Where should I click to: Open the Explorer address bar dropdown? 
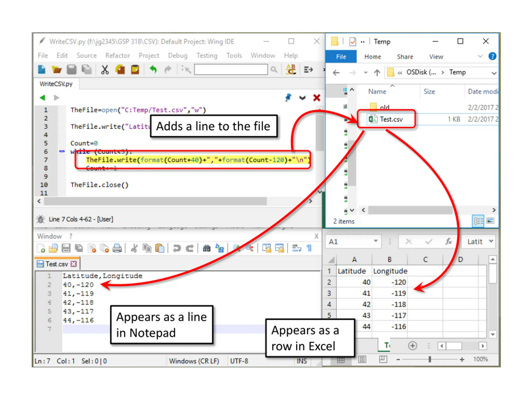[494, 73]
